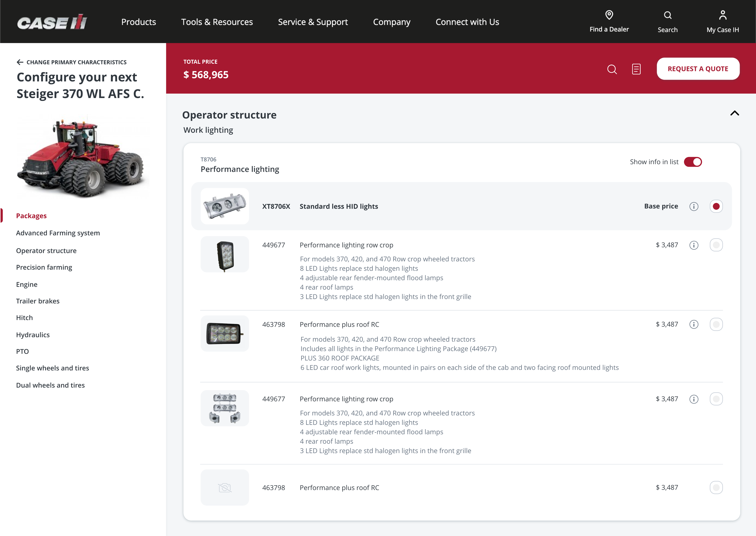The height and width of the screenshot is (536, 756).
Task: Open the header Search icon
Action: coord(668,15)
